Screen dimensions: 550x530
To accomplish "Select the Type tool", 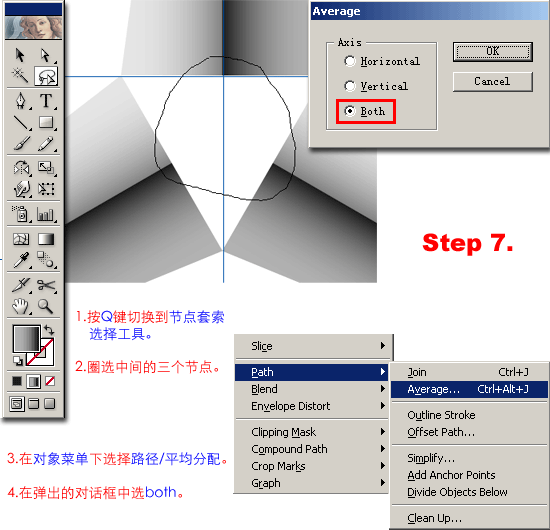I will 46,101.
